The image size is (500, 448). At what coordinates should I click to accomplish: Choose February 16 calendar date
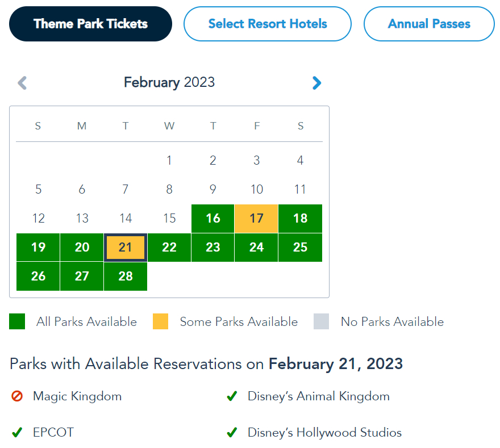click(213, 219)
